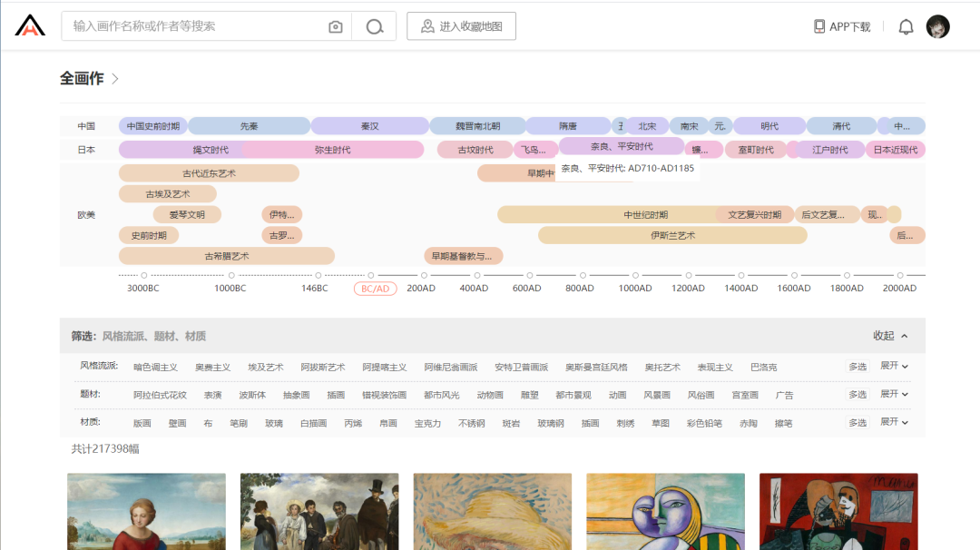
Task: Select the 室町时代 period bar
Action: 756,150
